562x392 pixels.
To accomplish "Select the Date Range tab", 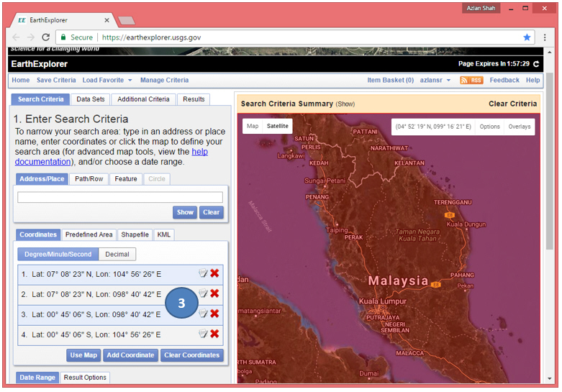I will [37, 378].
